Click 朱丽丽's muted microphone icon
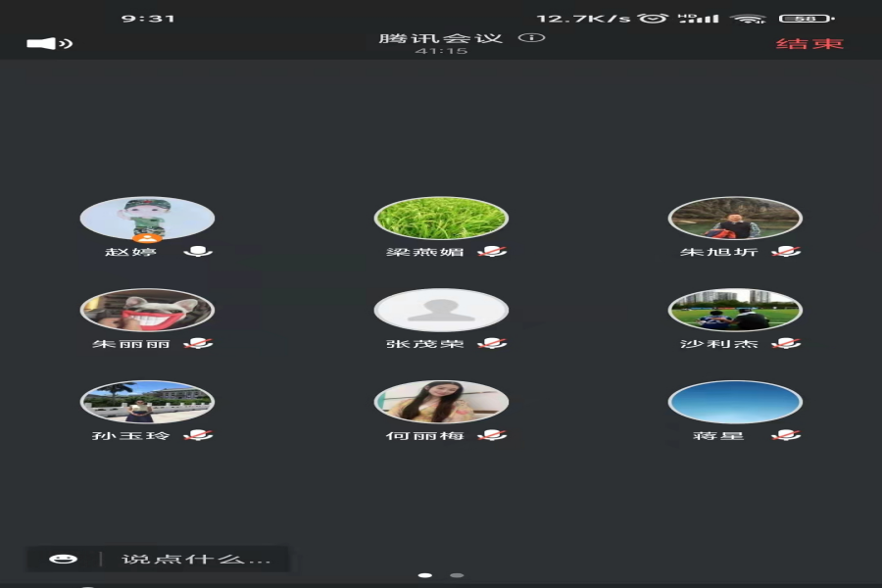Screen dimensions: 882x588 (x=199, y=344)
